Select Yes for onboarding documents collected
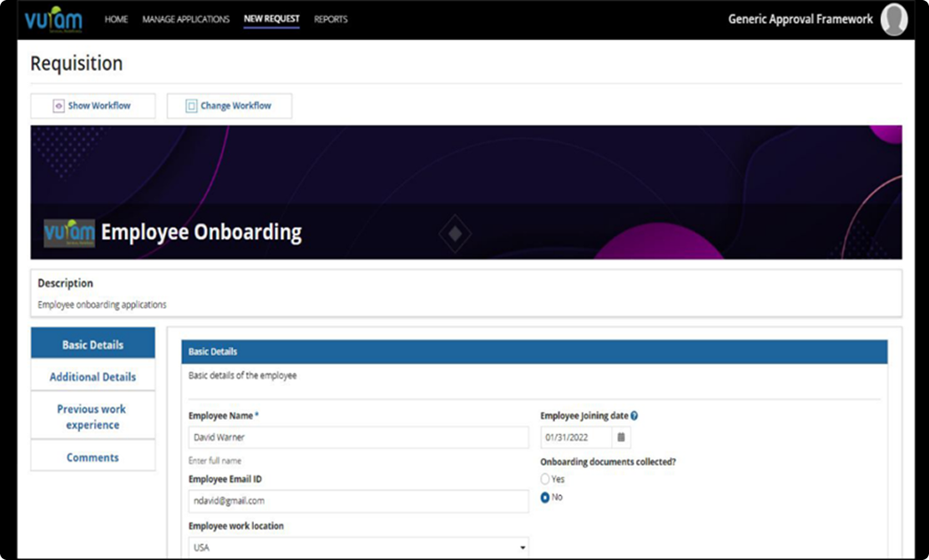Viewport: 929px width, 560px height. pyautogui.click(x=545, y=479)
